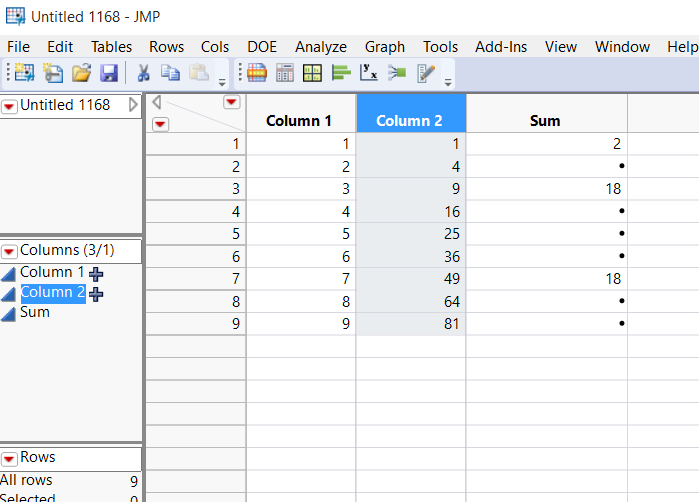
Task: Open the Rows panel red triangle menu
Action: click(9, 458)
